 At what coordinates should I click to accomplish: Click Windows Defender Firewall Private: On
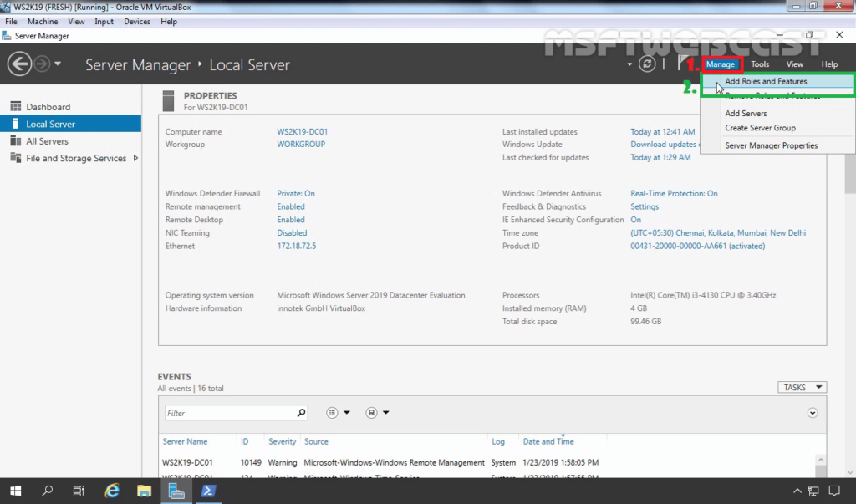[295, 193]
